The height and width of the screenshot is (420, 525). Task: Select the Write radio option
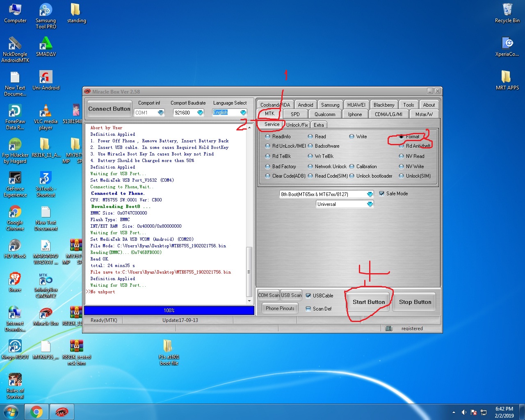(x=358, y=137)
